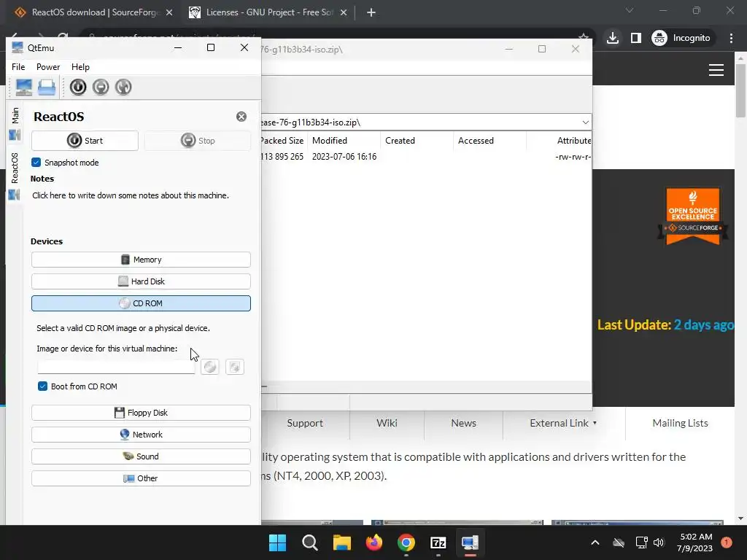Uncheck Boot from CD ROM
Viewport: 747px width, 560px height.
(42, 386)
